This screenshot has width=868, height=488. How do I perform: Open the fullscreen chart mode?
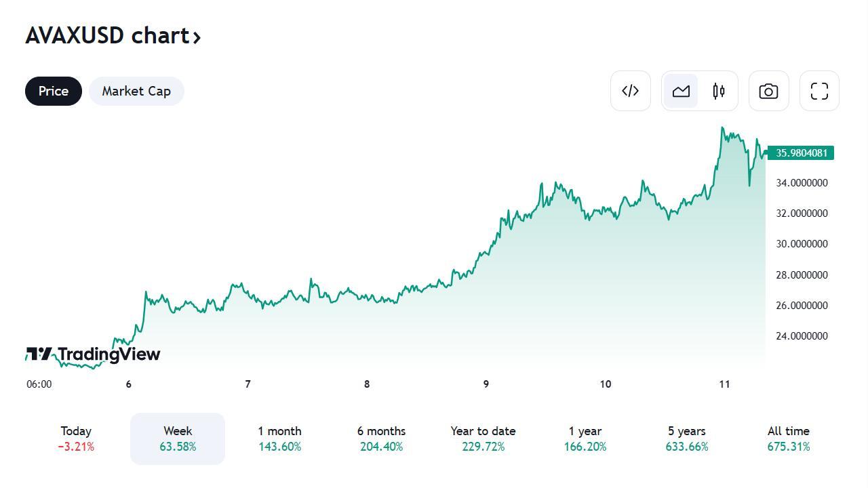tap(819, 91)
